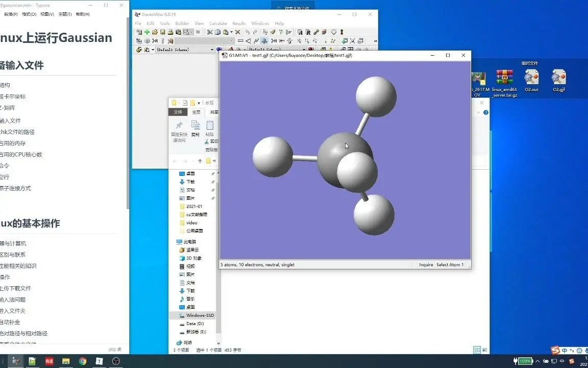This screenshot has height=368, width=588.
Task: Open the R-group fragment builder icon
Action: (155, 41)
